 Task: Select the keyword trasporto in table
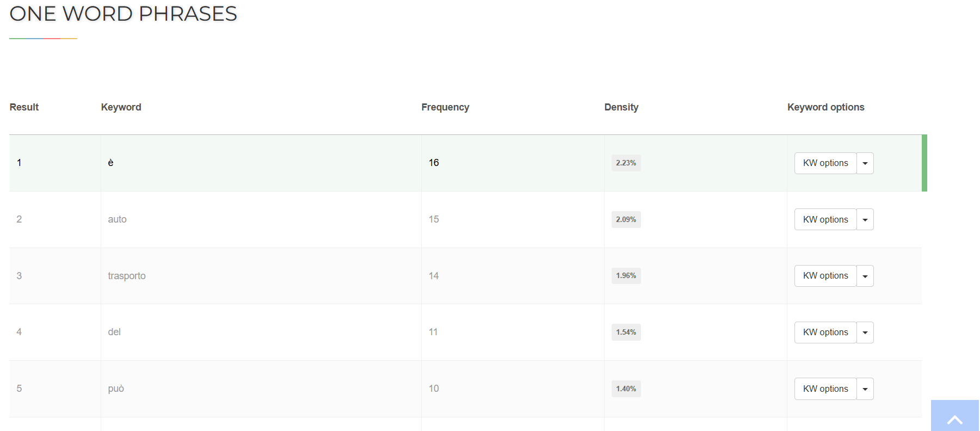[127, 276]
